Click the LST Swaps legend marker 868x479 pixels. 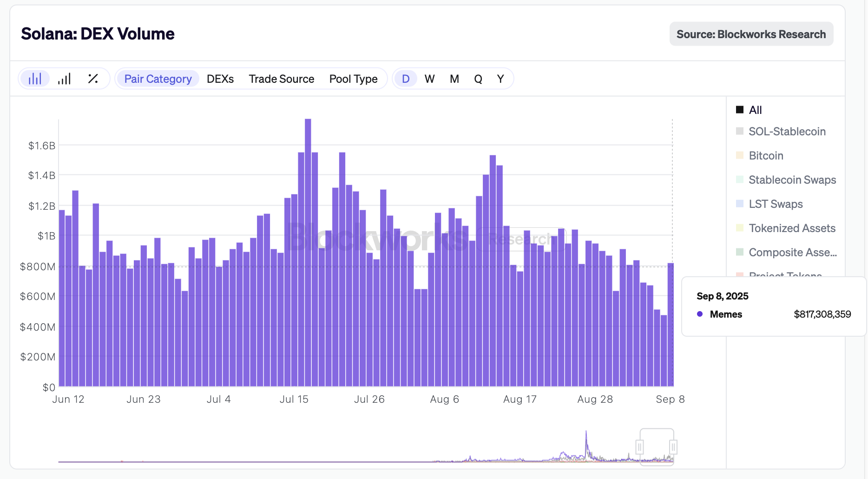740,204
